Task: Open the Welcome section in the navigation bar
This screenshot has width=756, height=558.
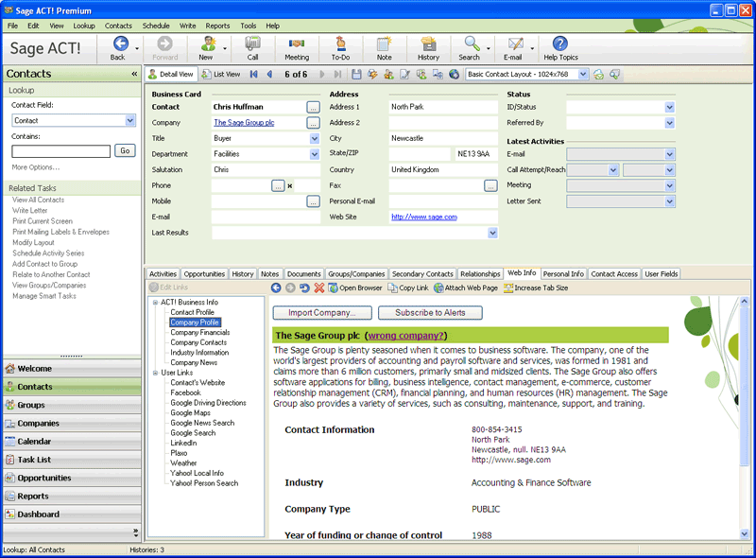Action: (72, 369)
